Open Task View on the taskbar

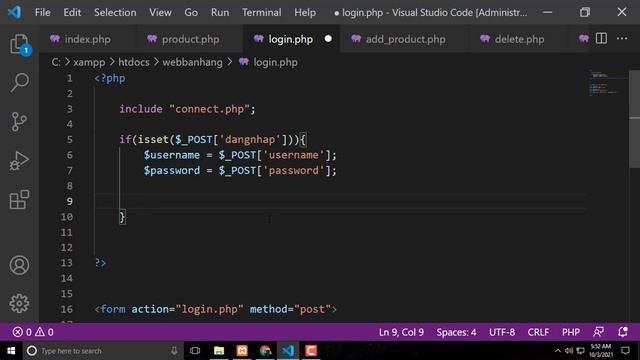(195, 351)
